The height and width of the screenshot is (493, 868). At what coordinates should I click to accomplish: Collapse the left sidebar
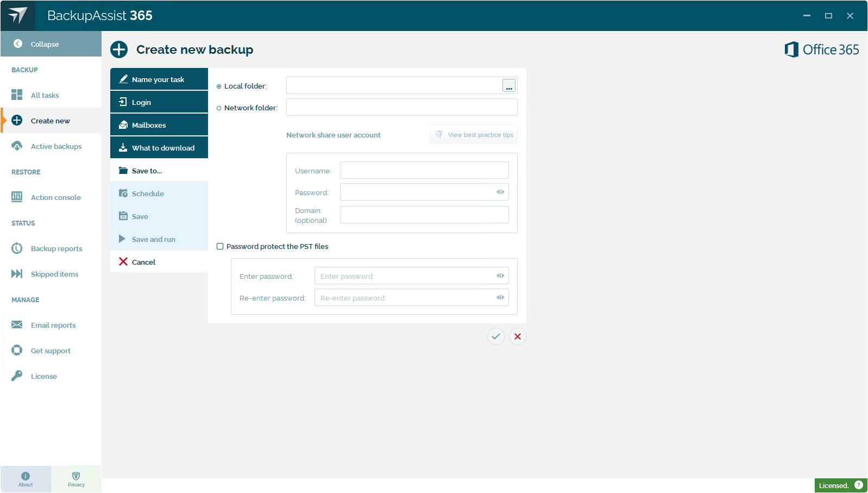pos(45,44)
